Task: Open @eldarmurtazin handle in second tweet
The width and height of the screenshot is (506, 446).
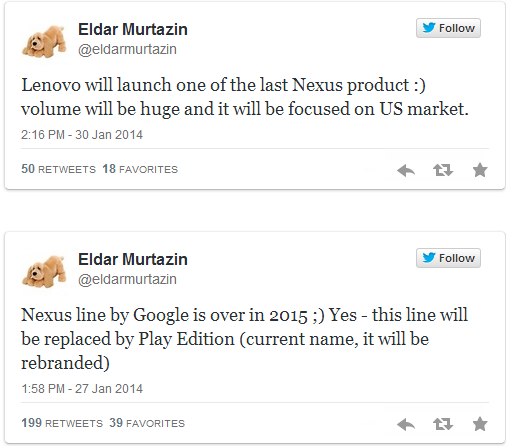Action: [127, 279]
